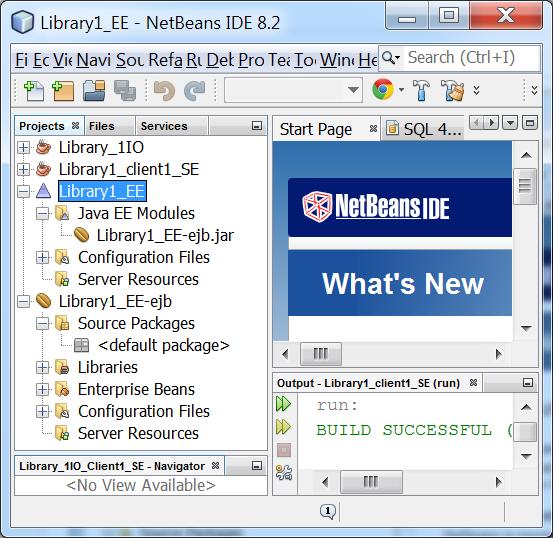Open the project configuration combo box

pos(293,90)
